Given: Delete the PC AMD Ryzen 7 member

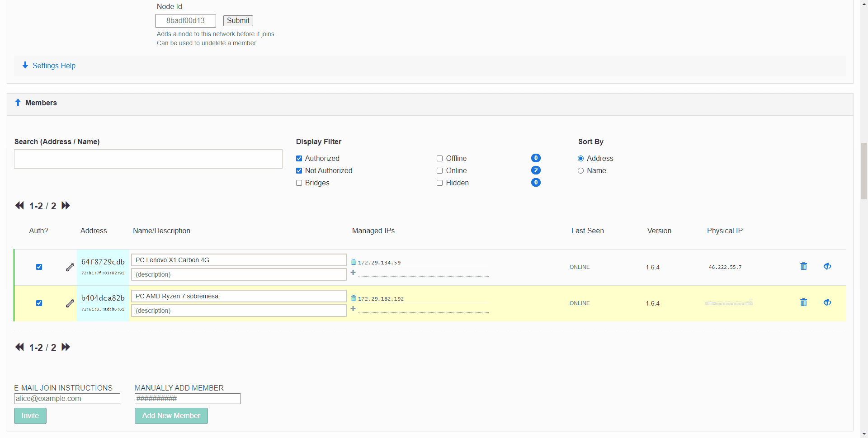Looking at the screenshot, I should coord(803,302).
